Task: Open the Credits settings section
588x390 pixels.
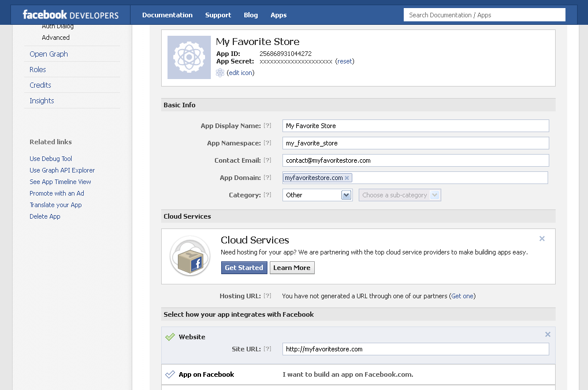Action: coord(40,85)
